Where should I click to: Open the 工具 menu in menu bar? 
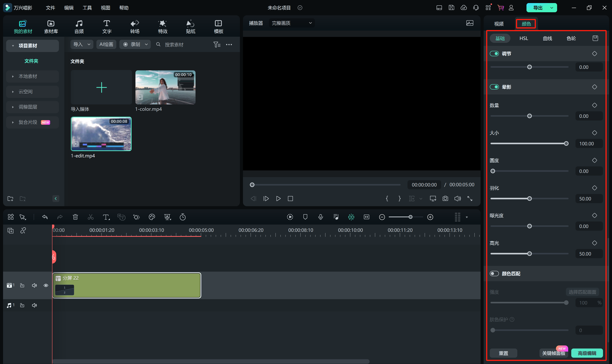87,8
